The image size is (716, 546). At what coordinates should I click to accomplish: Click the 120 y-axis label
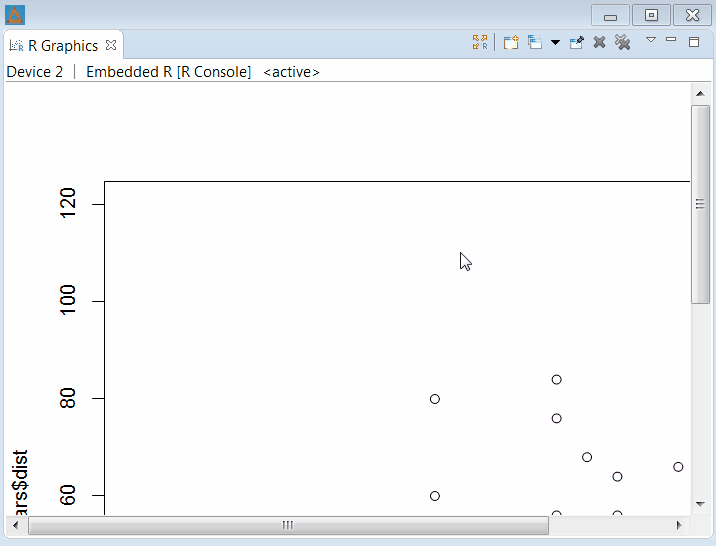pos(68,203)
